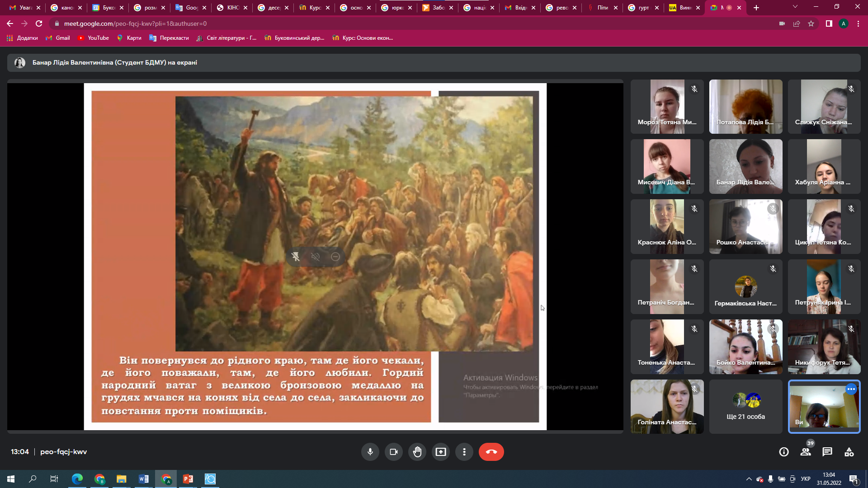Unpin the presentation using the pin-off icon
Viewport: 868px width, 488px height.
(x=296, y=257)
